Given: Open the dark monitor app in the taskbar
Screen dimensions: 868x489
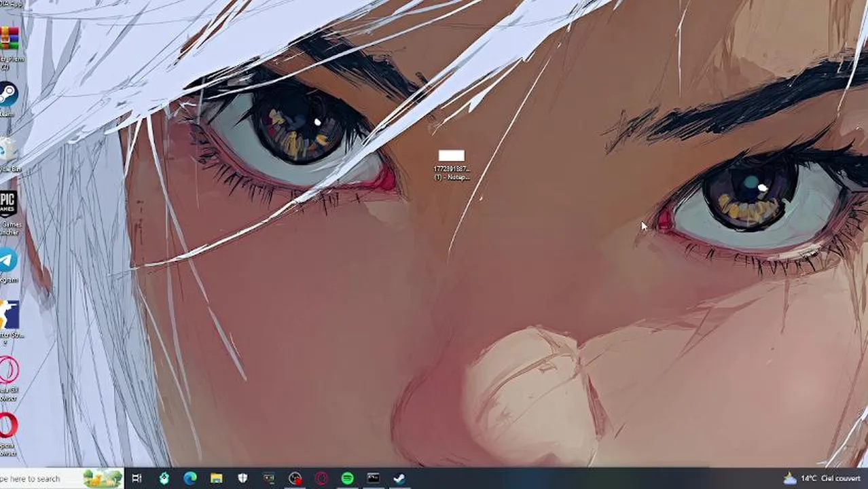Looking at the screenshot, I should coord(269,479).
